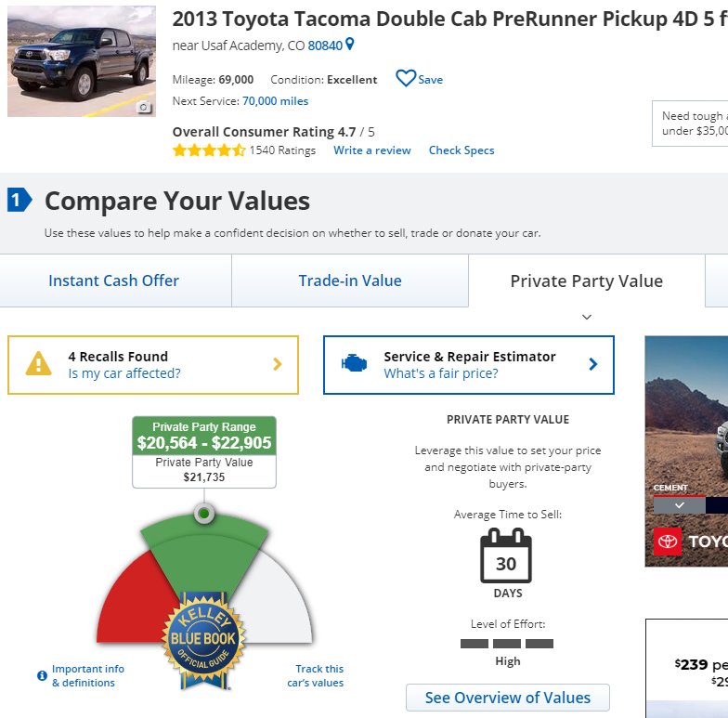Screen dimensions: 728x718
Task: Click the heart Save icon
Action: (x=406, y=78)
